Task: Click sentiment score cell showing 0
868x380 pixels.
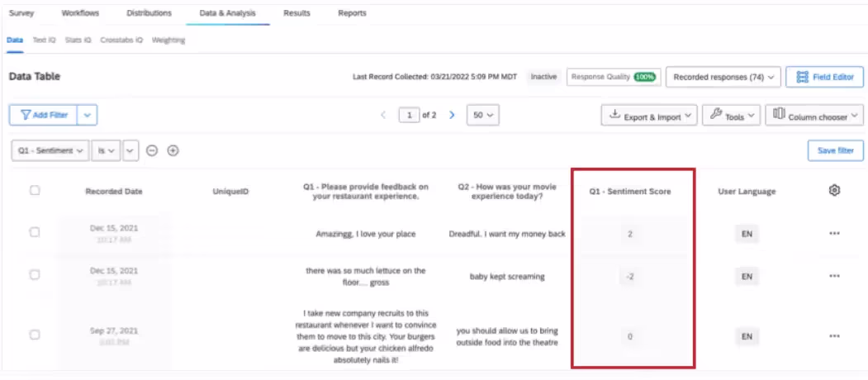Action: 629,335
